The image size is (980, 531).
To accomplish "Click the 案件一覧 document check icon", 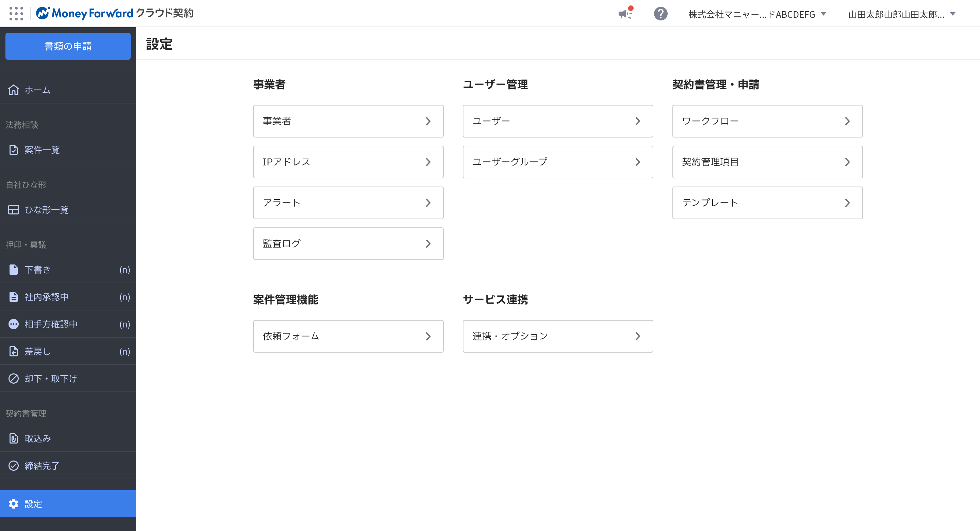I will tap(14, 149).
